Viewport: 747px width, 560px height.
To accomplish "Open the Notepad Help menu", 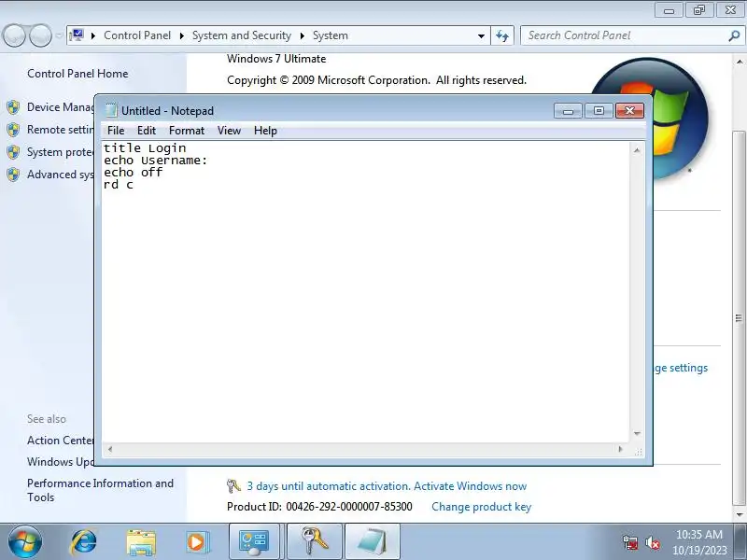I will tap(265, 131).
